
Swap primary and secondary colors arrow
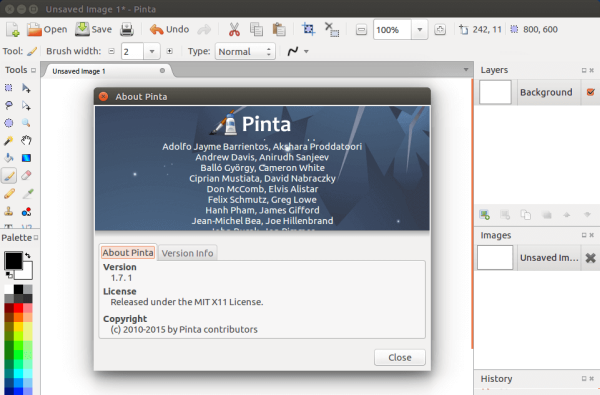coord(28,255)
